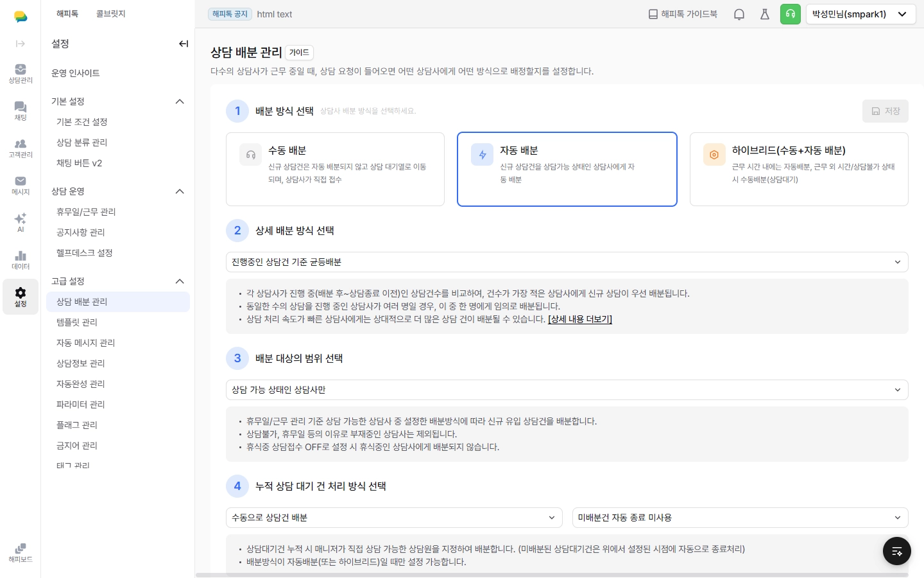Open 헬프데스크 설정 menu item
Image resolution: width=924 pixels, height=578 pixels.
coord(118,253)
